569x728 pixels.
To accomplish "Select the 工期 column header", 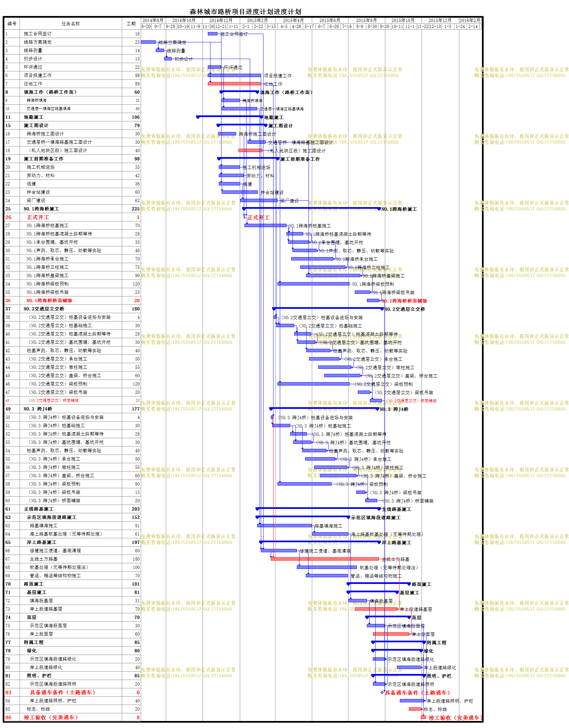I will tap(131, 23).
